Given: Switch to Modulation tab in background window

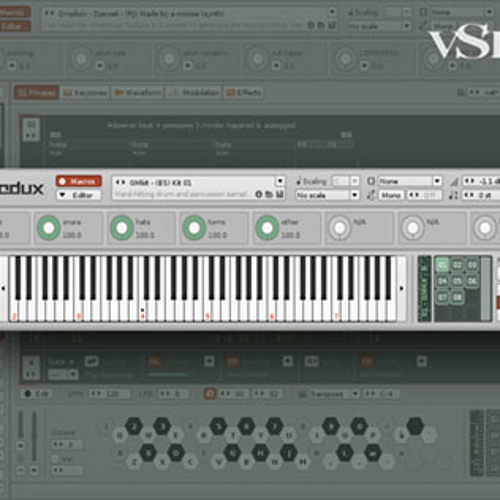Looking at the screenshot, I should [x=194, y=93].
